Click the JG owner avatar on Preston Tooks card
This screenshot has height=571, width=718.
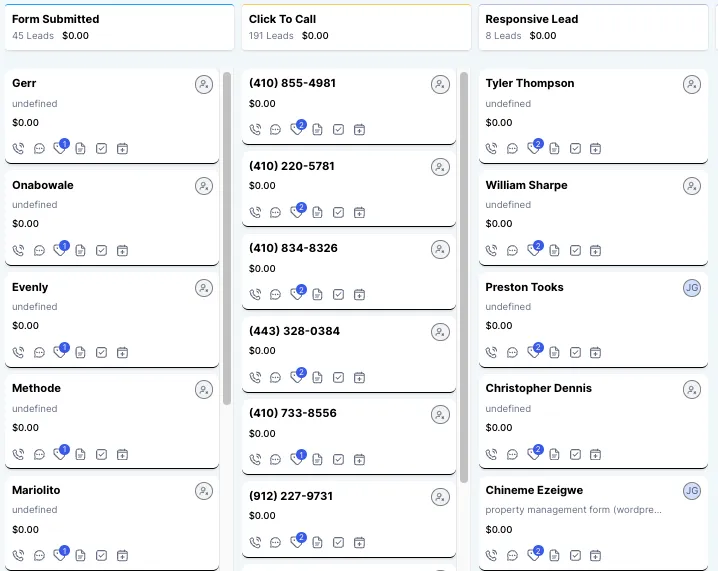point(692,288)
